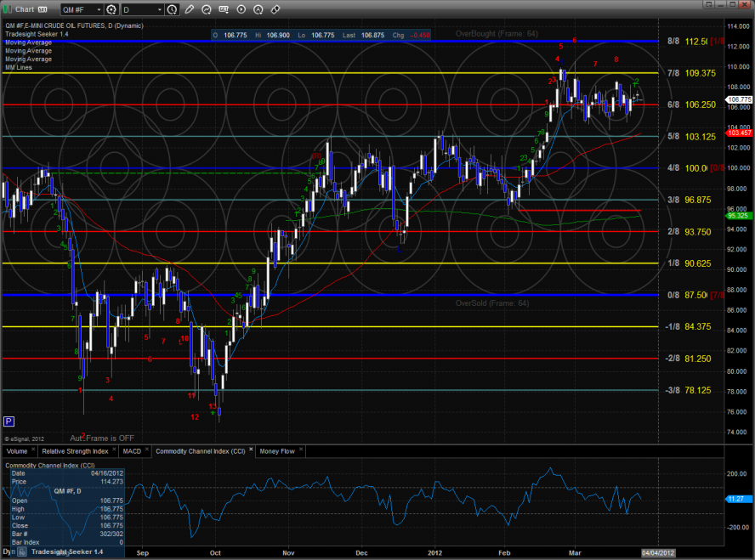
Task: Switch to the Relative Strength Index tab
Action: (77, 450)
